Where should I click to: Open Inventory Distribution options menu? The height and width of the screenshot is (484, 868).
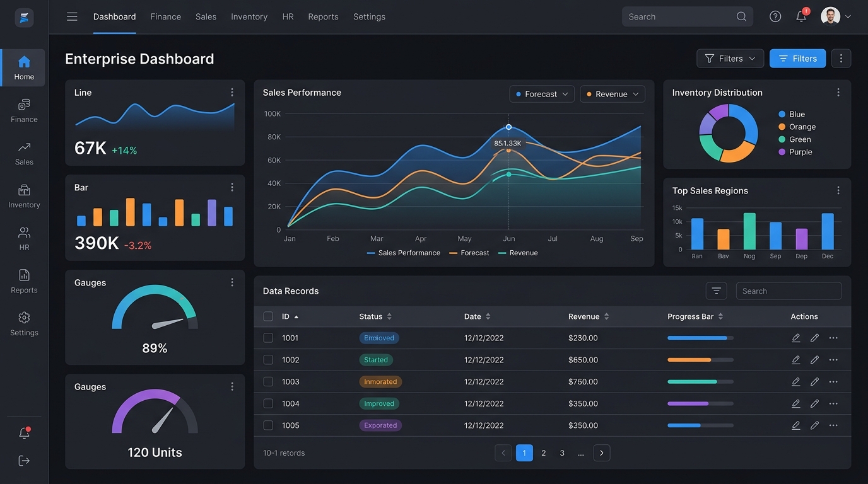click(x=838, y=92)
